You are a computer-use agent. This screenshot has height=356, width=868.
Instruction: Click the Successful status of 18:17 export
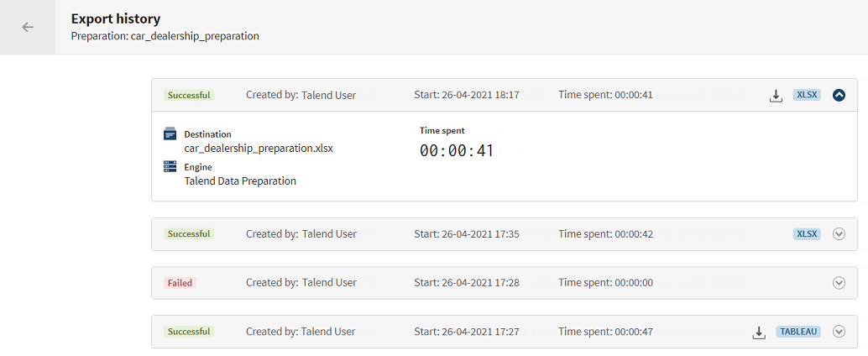(x=189, y=96)
